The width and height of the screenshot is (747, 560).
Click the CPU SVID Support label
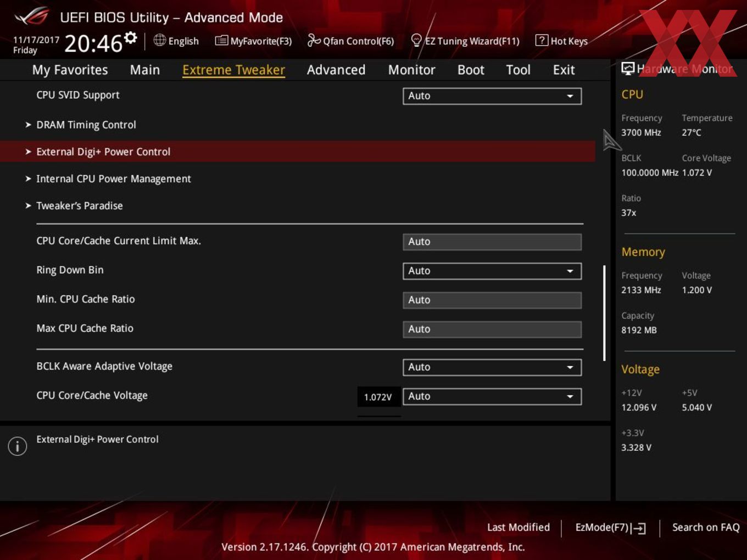click(x=78, y=95)
